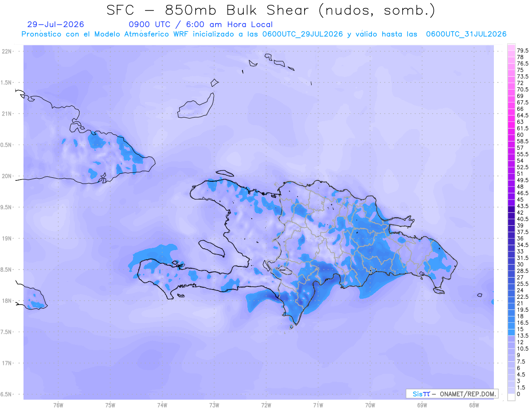This screenshot has width=532, height=411.
Task: Click the '0' value at color scale bottom
Action: coord(518,394)
